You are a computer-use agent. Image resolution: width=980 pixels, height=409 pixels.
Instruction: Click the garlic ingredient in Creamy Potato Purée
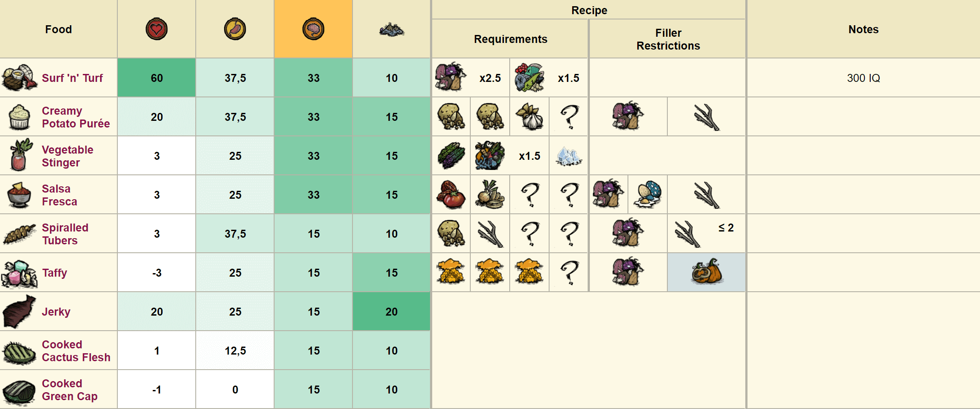pyautogui.click(x=529, y=117)
